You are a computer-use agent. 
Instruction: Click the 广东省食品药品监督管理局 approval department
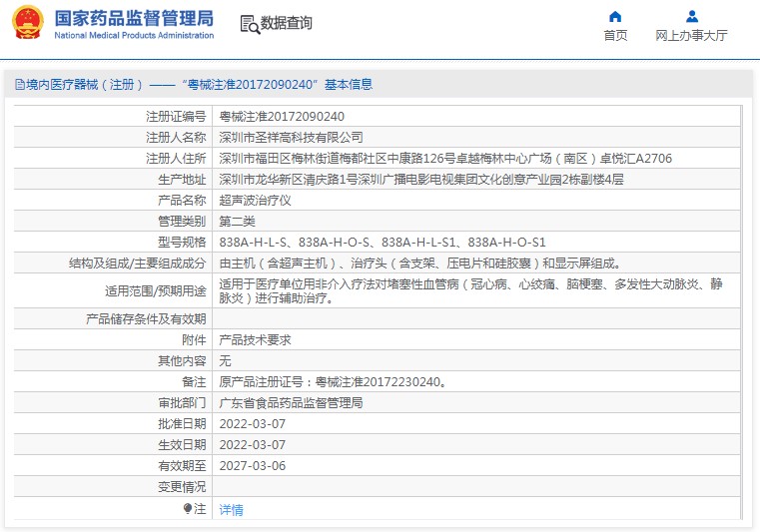coord(291,403)
